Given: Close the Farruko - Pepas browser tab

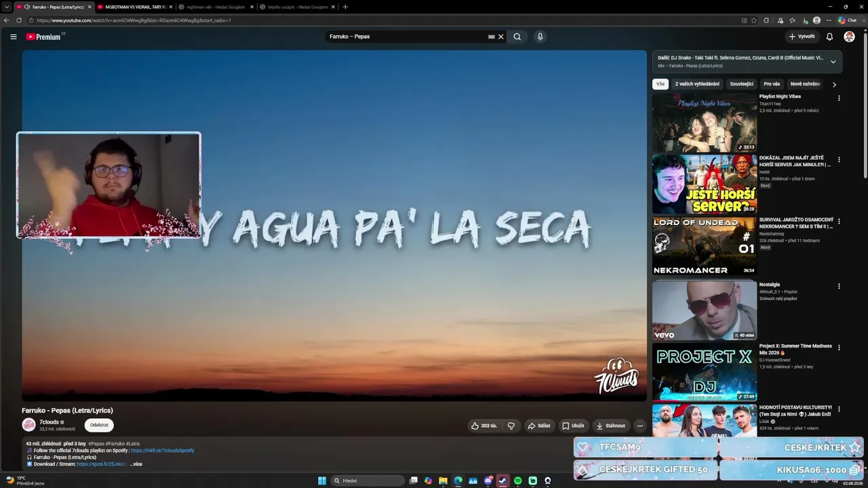Looking at the screenshot, I should click(x=90, y=7).
